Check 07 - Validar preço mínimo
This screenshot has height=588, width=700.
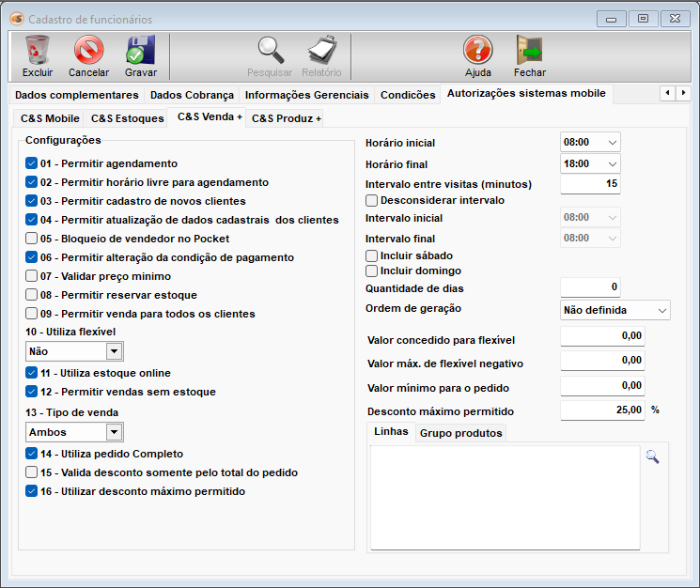[x=31, y=276]
